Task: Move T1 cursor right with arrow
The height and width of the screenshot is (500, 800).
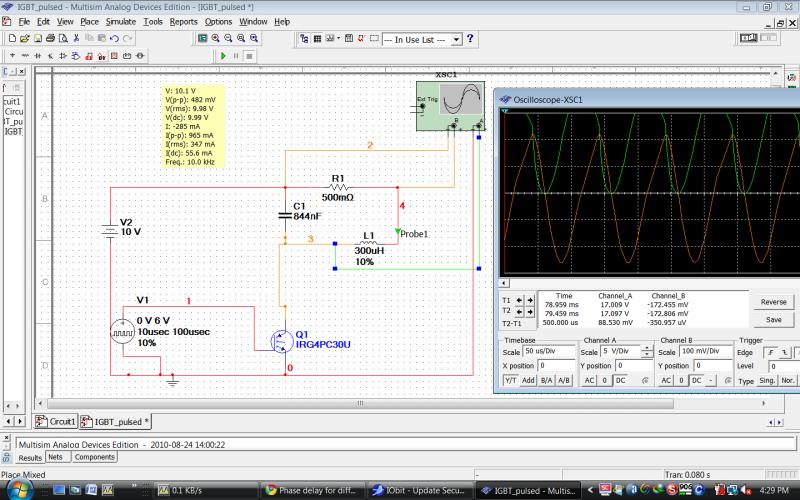Action: (x=528, y=299)
